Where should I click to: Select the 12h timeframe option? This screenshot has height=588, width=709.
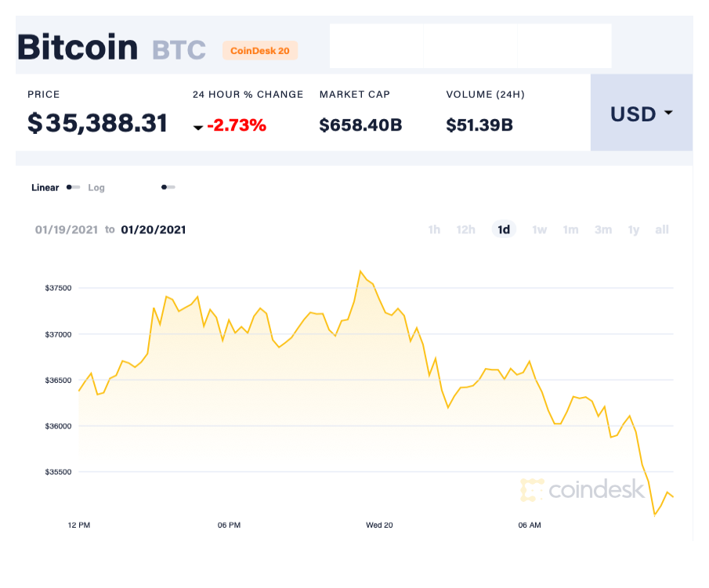pos(466,229)
